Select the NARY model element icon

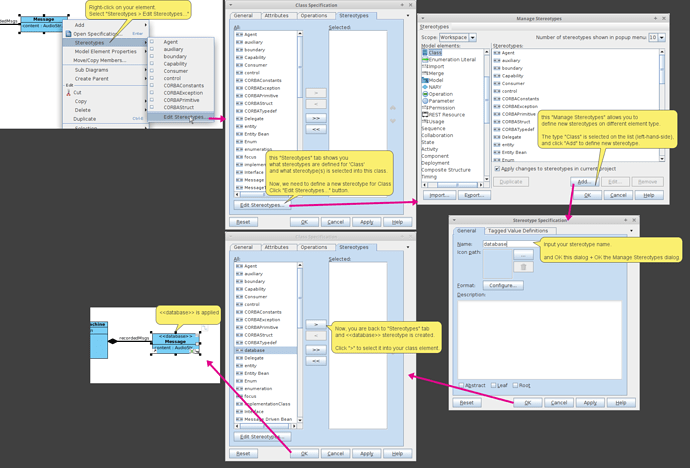pos(425,87)
